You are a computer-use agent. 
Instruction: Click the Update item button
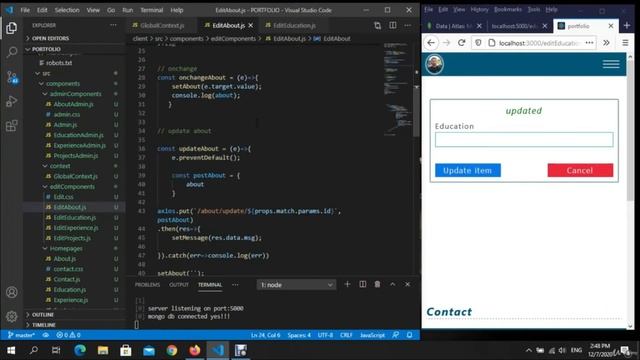468,170
